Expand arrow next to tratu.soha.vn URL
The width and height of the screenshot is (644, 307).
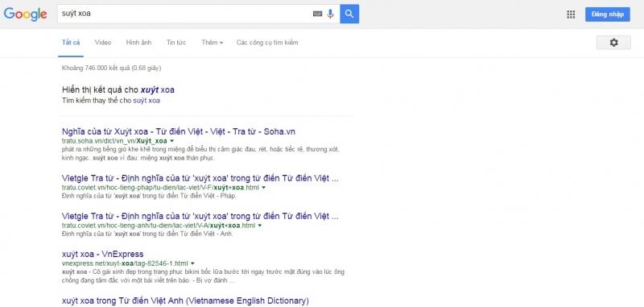(172, 141)
